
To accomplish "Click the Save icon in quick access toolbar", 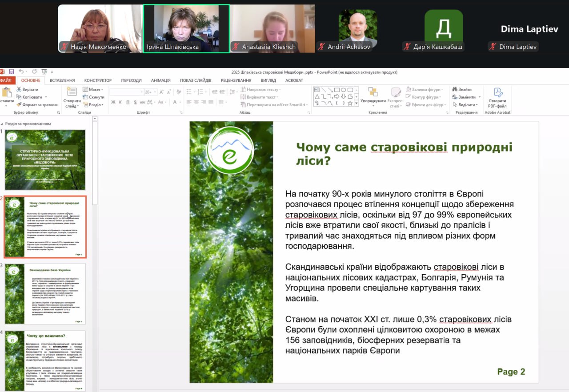I will point(12,72).
